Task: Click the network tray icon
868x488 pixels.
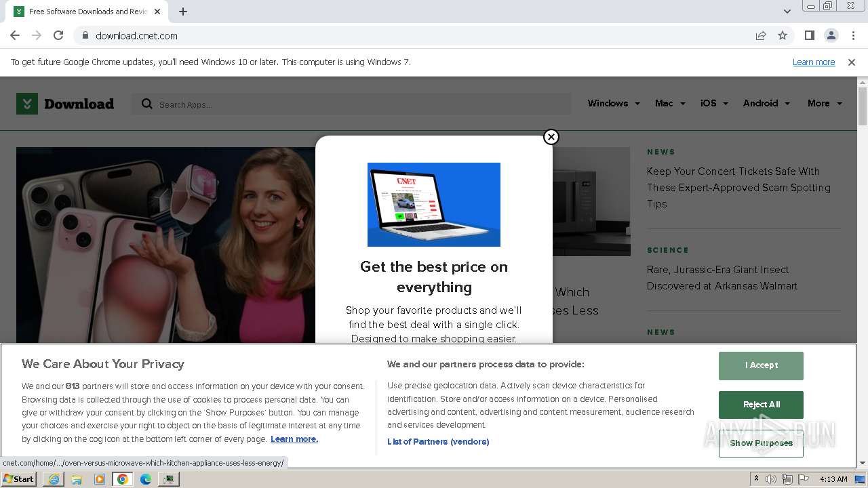Action: 787,479
